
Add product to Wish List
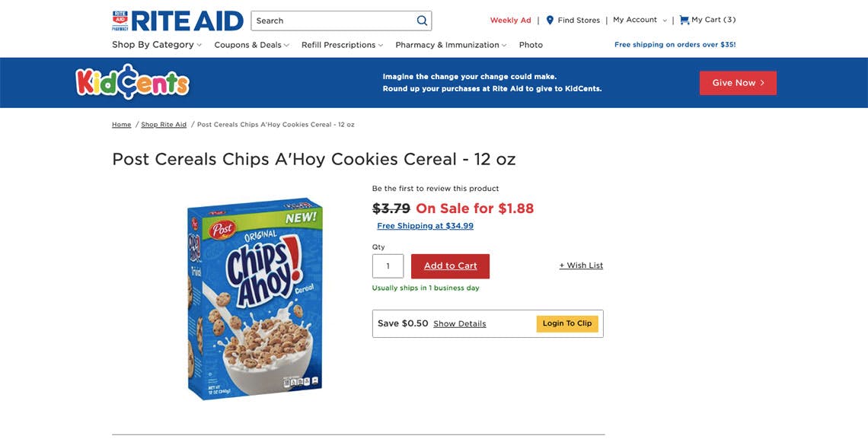pyautogui.click(x=581, y=266)
